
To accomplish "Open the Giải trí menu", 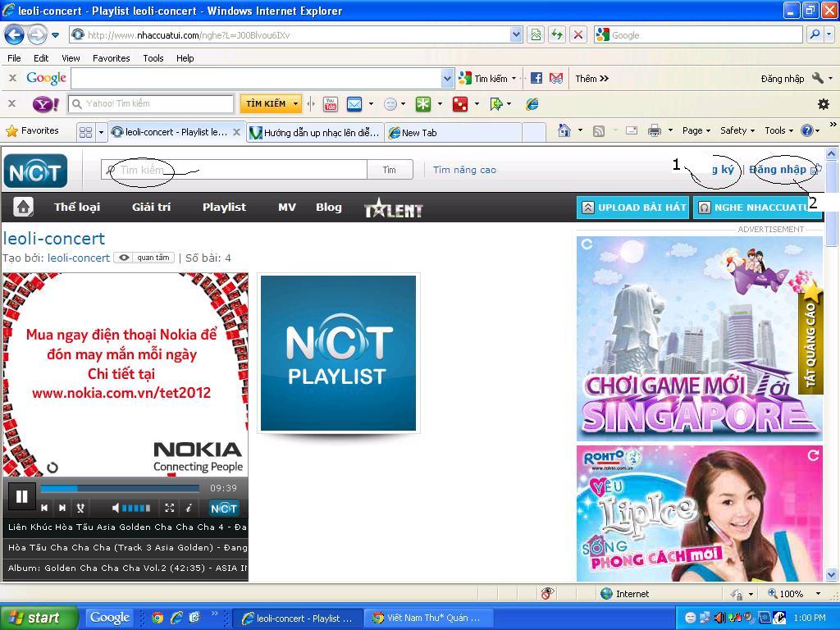I will pyautogui.click(x=151, y=208).
